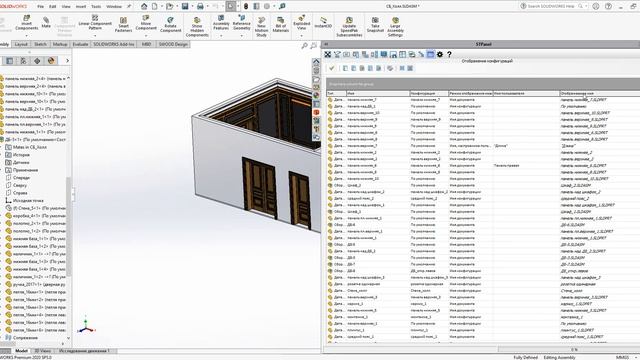Open the Window menu
Image resolution: width=640 pixels, height=360 pixels.
click(x=114, y=7)
